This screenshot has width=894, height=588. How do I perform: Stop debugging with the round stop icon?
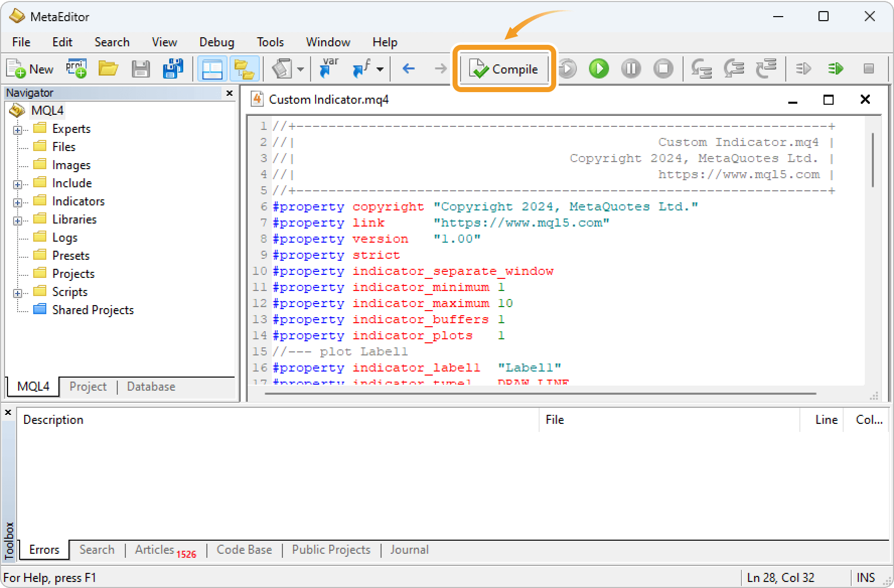click(x=663, y=69)
